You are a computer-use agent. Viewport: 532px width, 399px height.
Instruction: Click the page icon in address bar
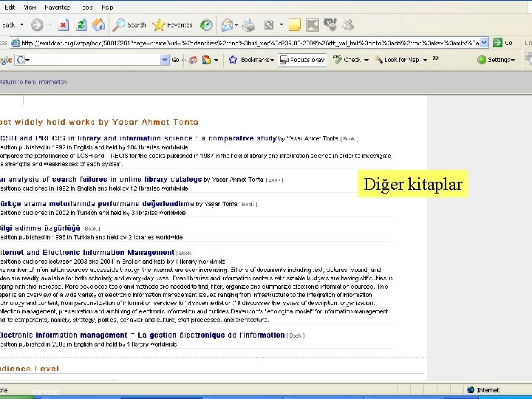click(x=16, y=43)
